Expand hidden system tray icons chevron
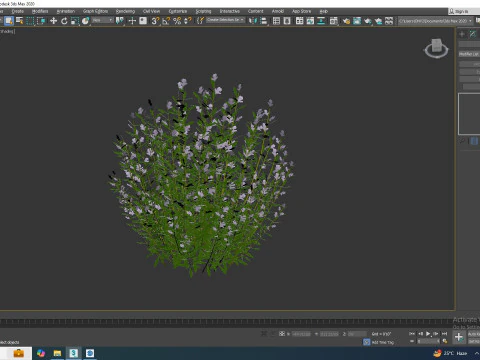The height and width of the screenshot is (360, 480). coord(477,353)
